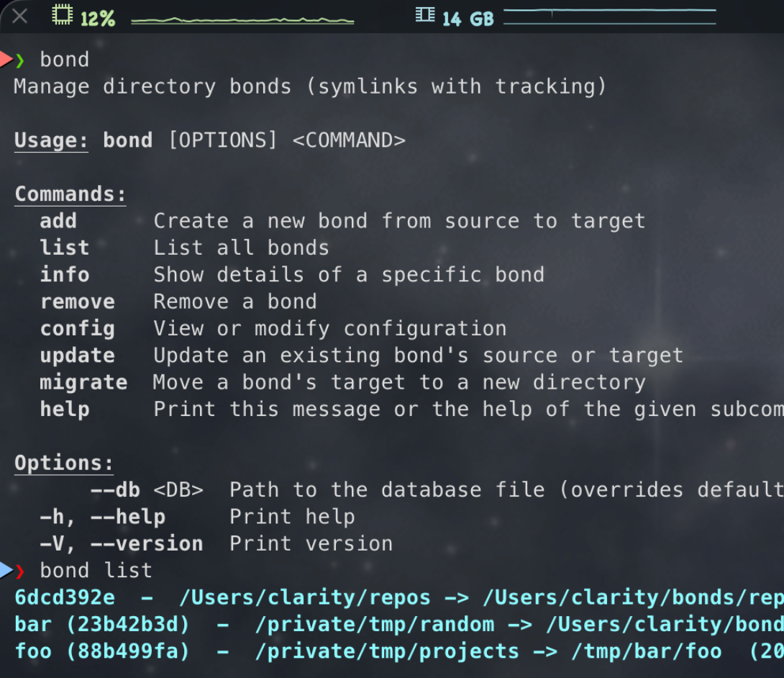This screenshot has height=678, width=784.
Task: Click the red prompt chevron before bond list
Action: [x=20, y=571]
